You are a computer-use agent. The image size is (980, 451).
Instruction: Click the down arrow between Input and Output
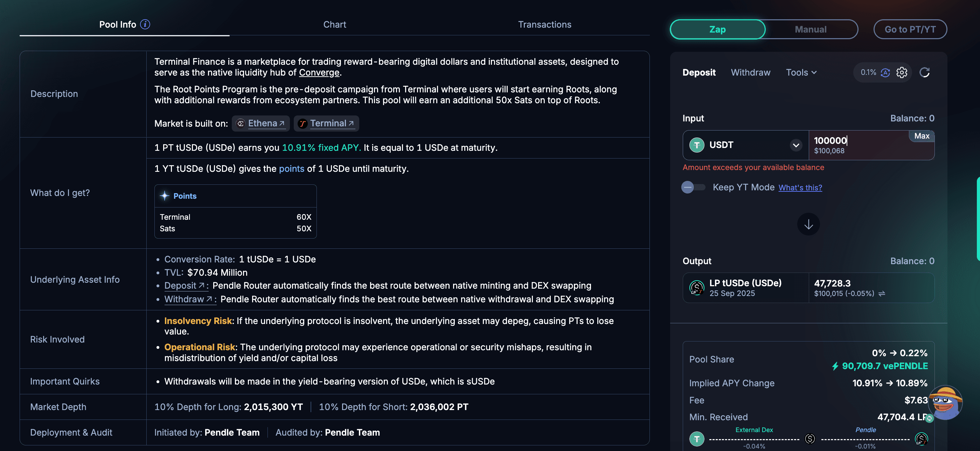coord(808,224)
